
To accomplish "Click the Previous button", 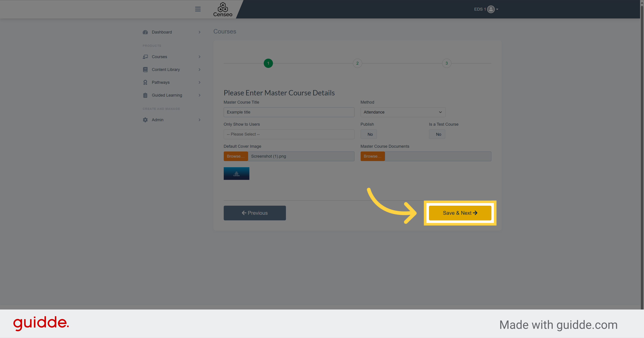I will point(254,213).
